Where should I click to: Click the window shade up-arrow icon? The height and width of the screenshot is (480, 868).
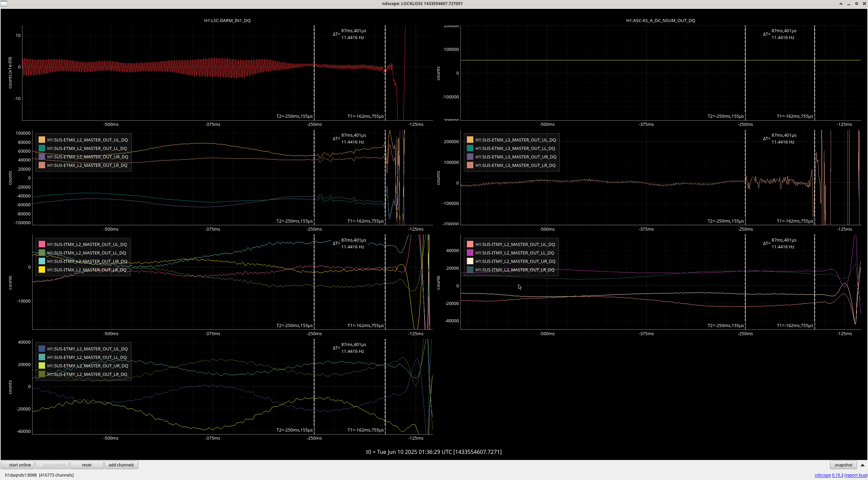[x=841, y=4]
